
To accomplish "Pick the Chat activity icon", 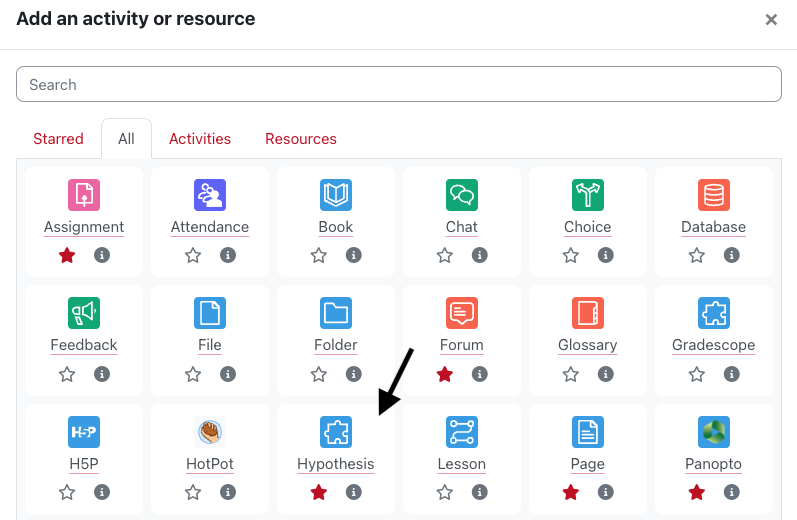I will point(462,194).
